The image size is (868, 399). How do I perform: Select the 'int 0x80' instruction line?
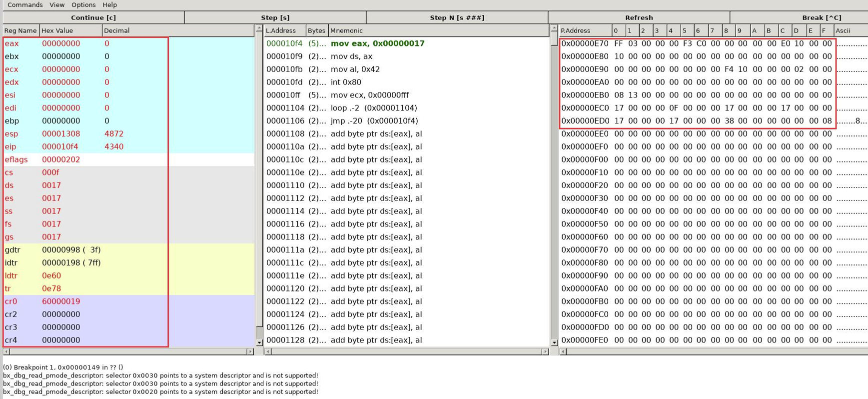pyautogui.click(x=406, y=82)
